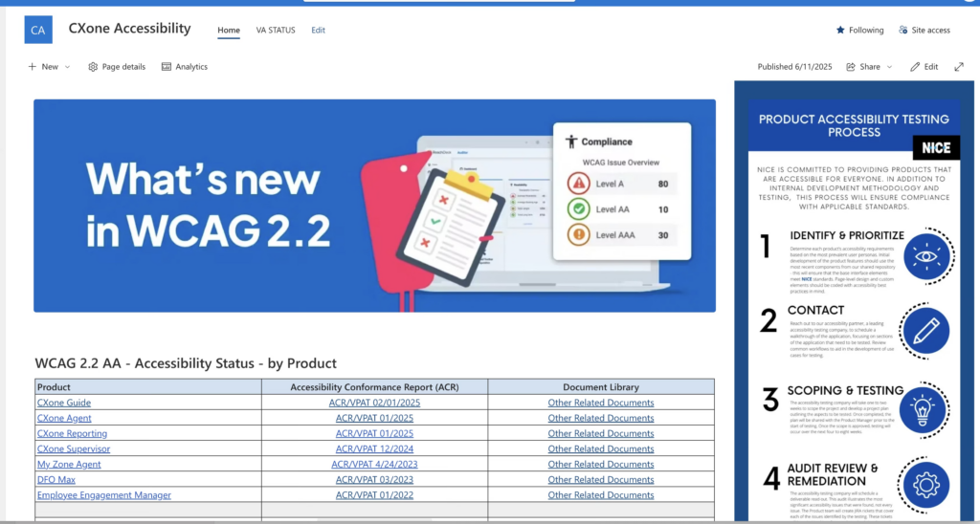This screenshot has width=980, height=524.
Task: Select the Home navigation tab
Action: [229, 30]
